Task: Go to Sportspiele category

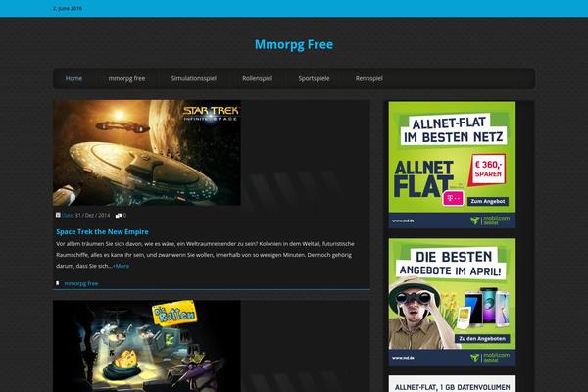Action: [x=314, y=78]
